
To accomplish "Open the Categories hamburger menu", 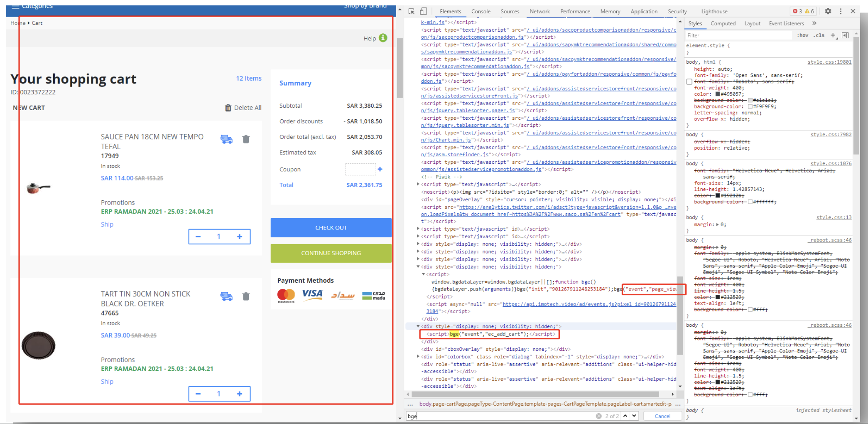I will pos(15,7).
